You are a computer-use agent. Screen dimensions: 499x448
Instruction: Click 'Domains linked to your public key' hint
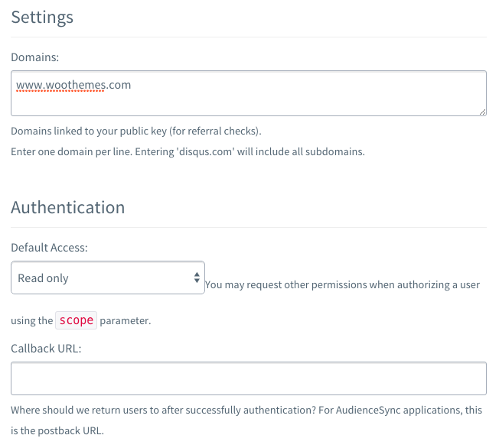coord(136,131)
